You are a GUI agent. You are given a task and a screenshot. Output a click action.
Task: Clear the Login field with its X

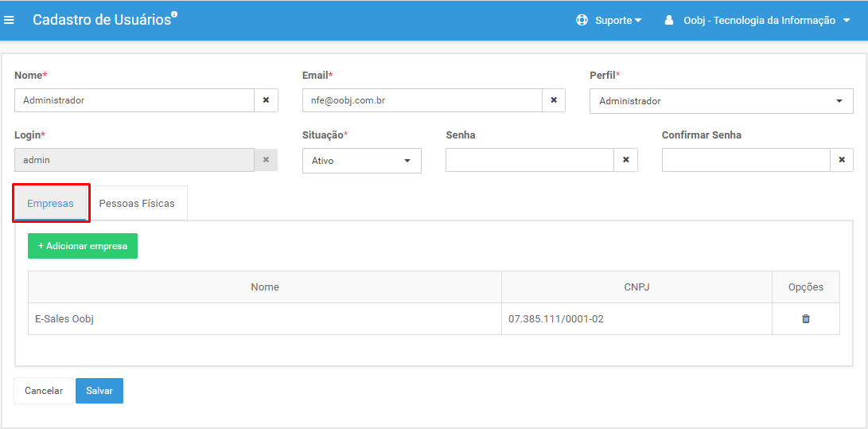click(266, 159)
